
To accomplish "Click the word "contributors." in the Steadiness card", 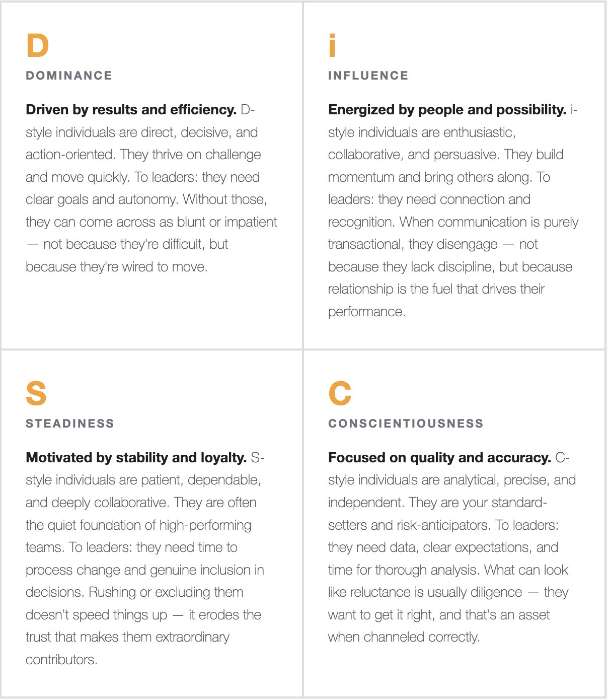I will tap(61, 660).
